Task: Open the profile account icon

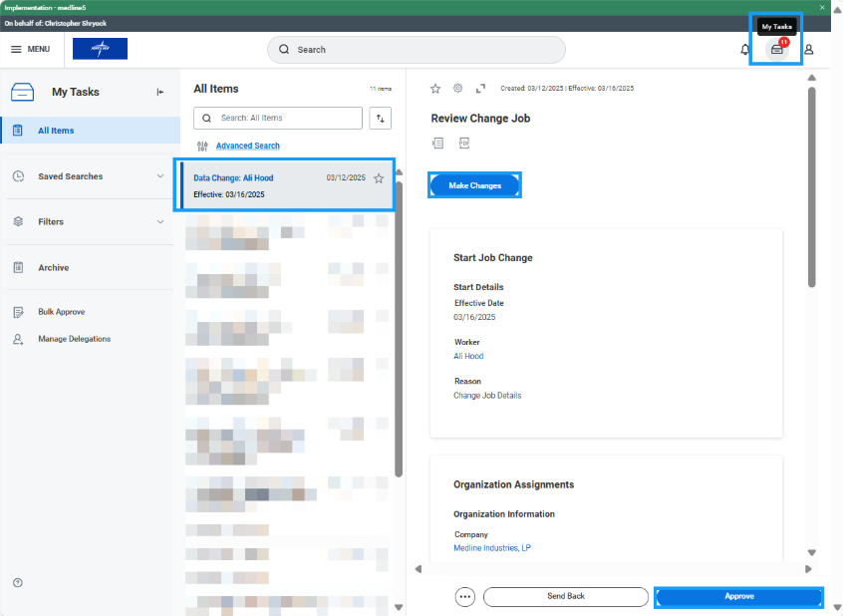Action: coord(808,48)
